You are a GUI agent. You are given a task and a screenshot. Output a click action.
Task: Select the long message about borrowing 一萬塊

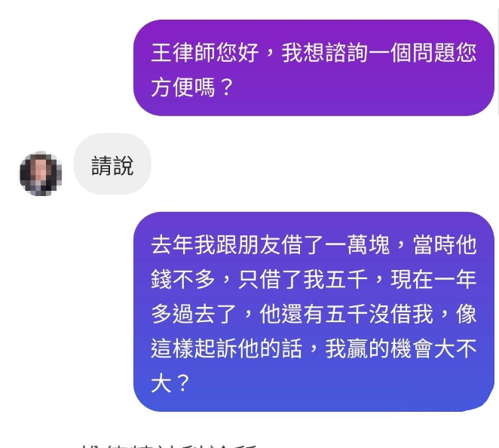[314, 311]
